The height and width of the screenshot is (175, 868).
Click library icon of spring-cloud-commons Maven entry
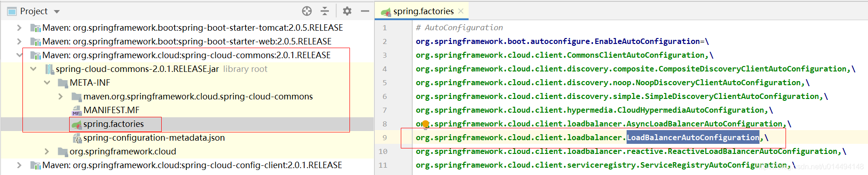(35, 55)
